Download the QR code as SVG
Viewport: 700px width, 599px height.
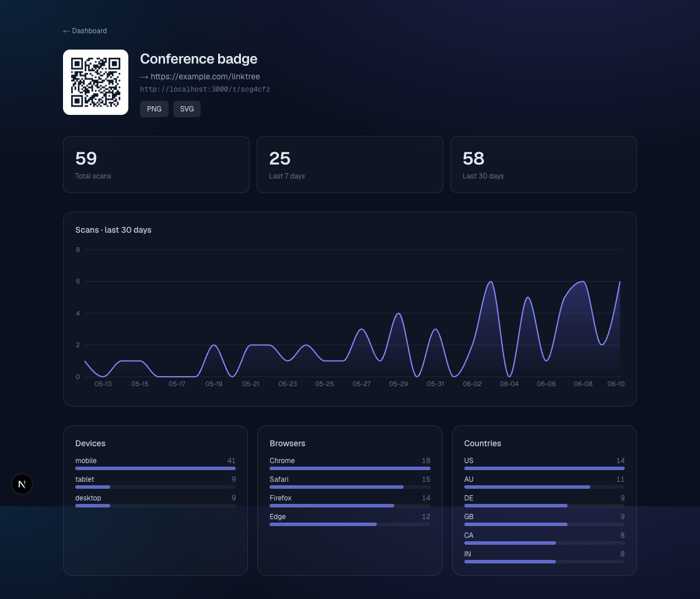click(x=187, y=109)
